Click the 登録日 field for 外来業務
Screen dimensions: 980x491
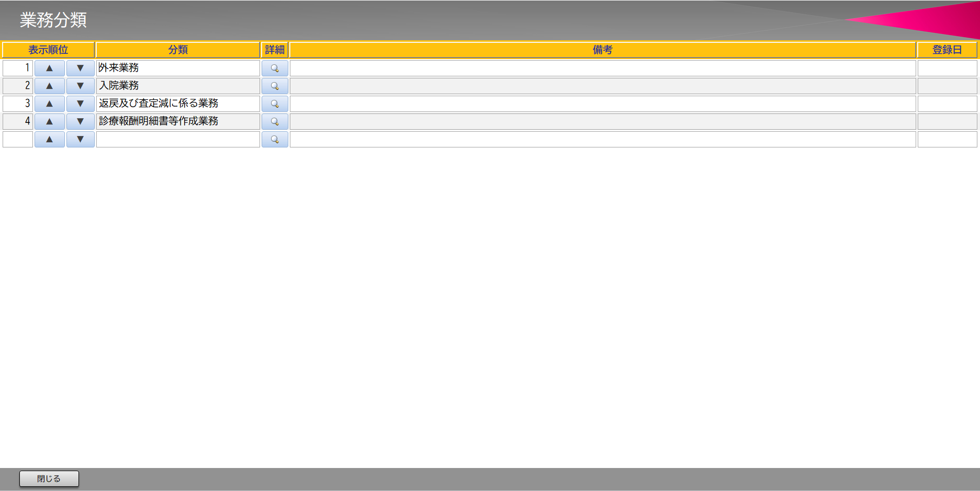click(x=947, y=68)
